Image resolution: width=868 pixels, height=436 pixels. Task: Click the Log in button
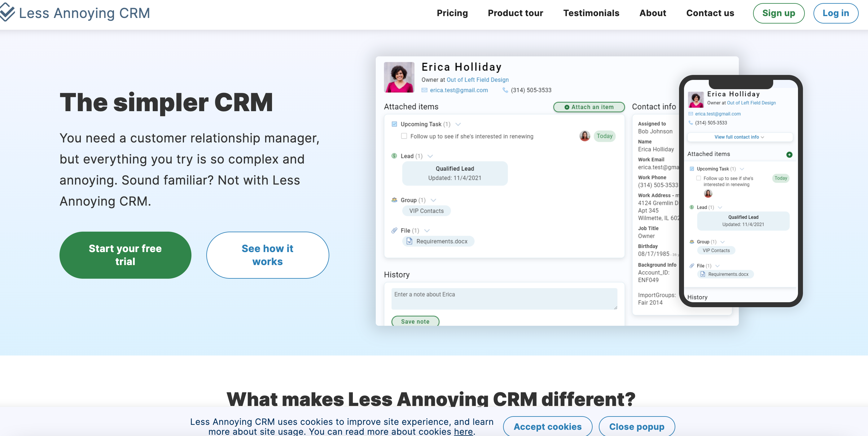click(836, 13)
